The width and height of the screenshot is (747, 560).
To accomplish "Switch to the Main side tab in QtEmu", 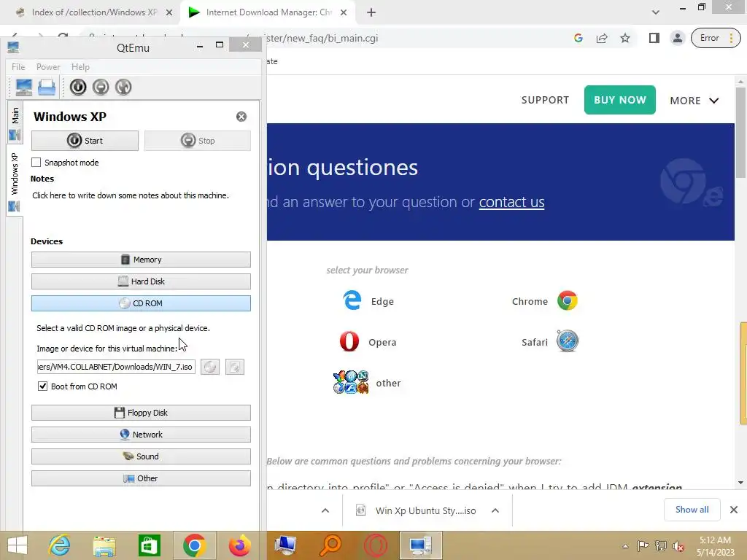I will [15, 122].
